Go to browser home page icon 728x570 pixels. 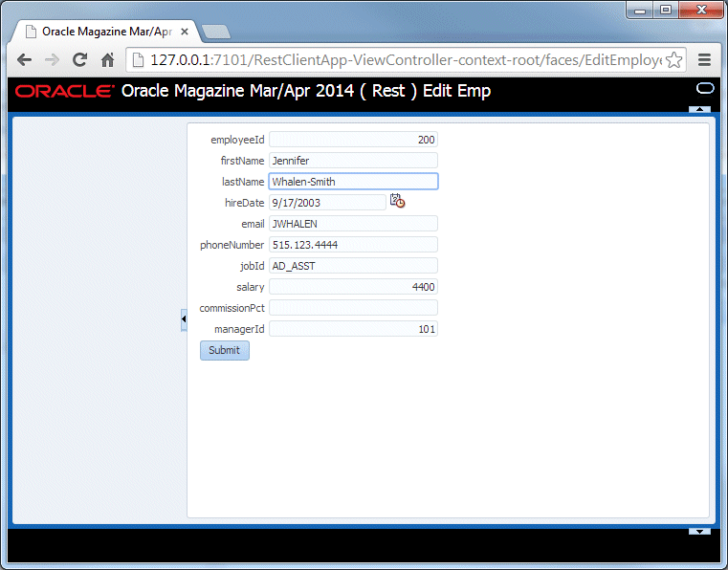108,59
